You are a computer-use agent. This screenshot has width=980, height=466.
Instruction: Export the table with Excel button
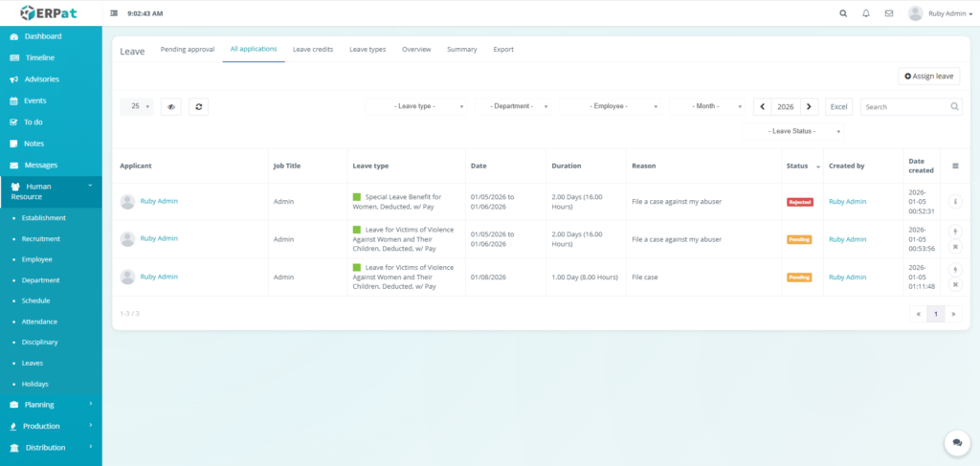pos(838,107)
